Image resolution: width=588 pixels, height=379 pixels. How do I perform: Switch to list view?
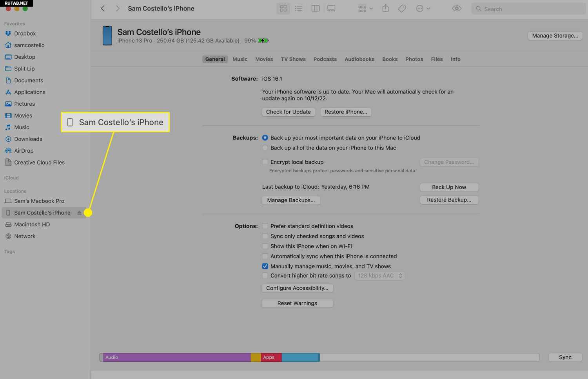pyautogui.click(x=299, y=8)
